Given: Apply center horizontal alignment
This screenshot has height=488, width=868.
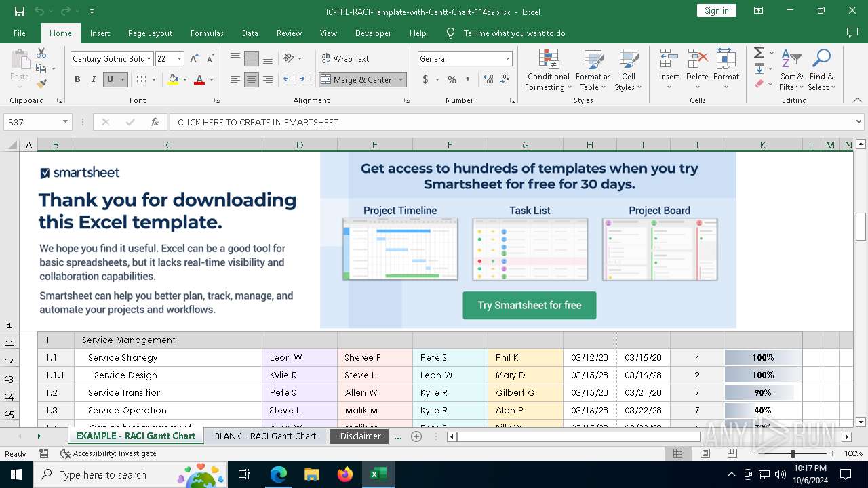Looking at the screenshot, I should (x=252, y=79).
